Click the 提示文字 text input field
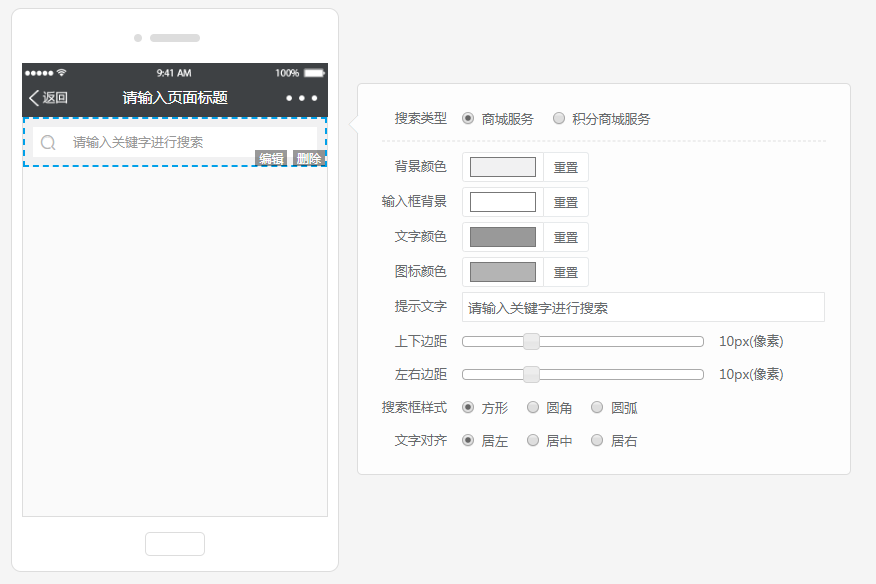 (x=643, y=308)
